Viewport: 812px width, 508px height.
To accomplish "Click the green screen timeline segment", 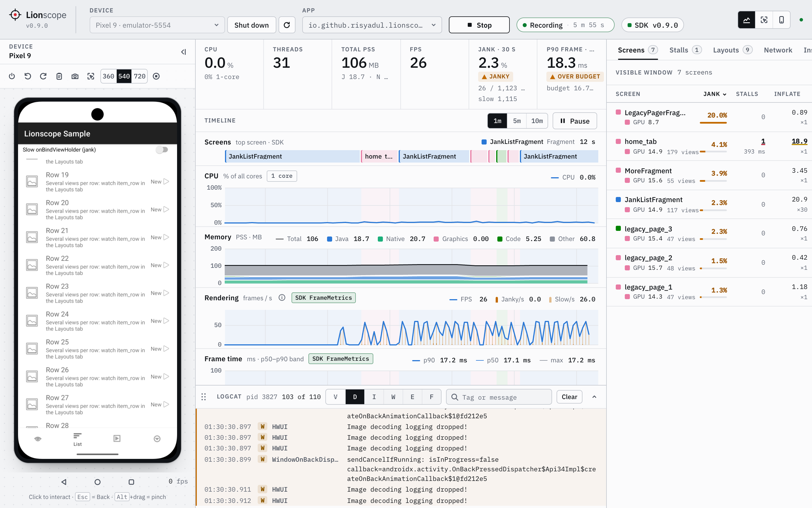I will click(502, 156).
